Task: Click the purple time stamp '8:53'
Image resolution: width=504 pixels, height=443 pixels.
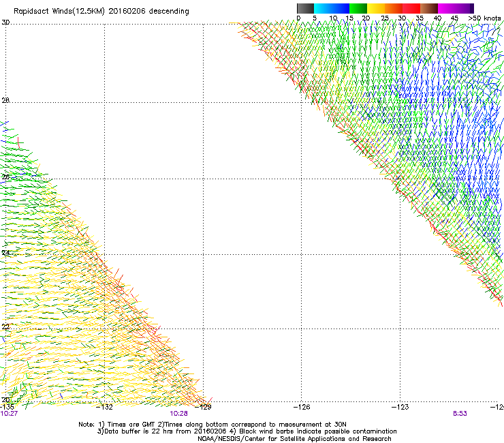Action: (460, 414)
